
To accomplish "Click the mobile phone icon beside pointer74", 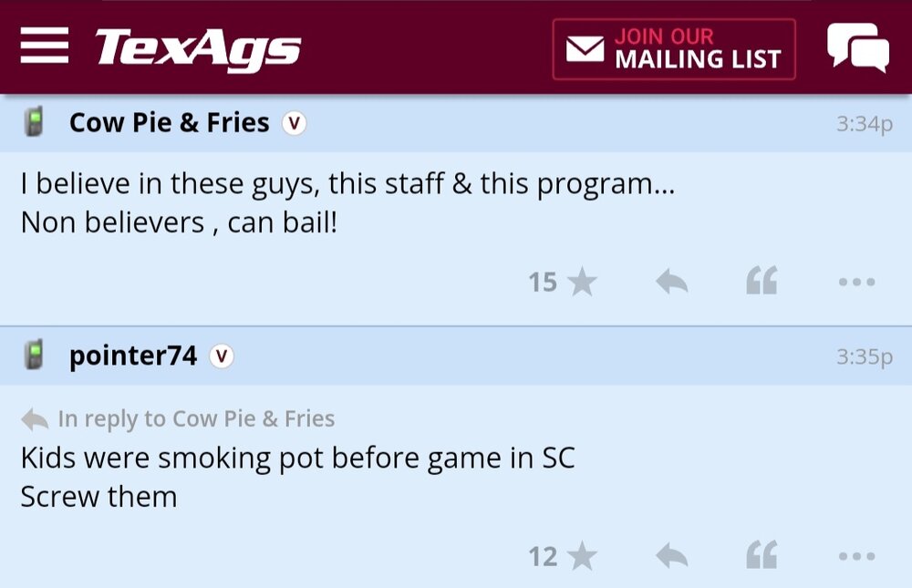I will (x=35, y=356).
